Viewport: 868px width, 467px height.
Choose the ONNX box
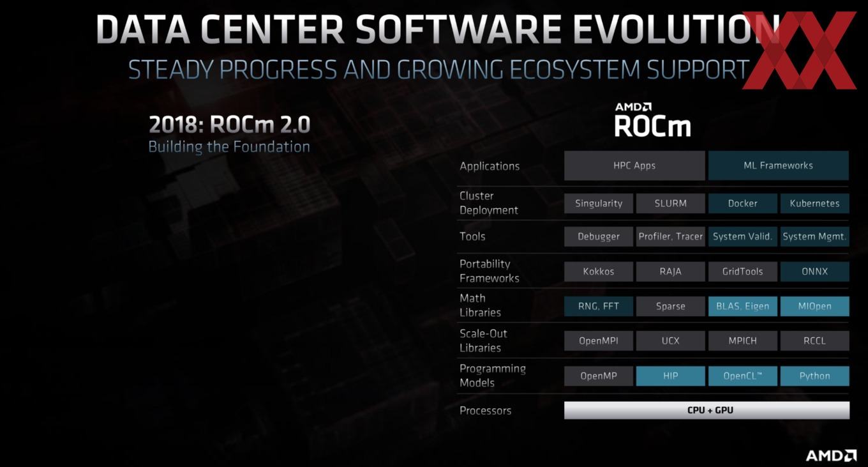pos(815,272)
